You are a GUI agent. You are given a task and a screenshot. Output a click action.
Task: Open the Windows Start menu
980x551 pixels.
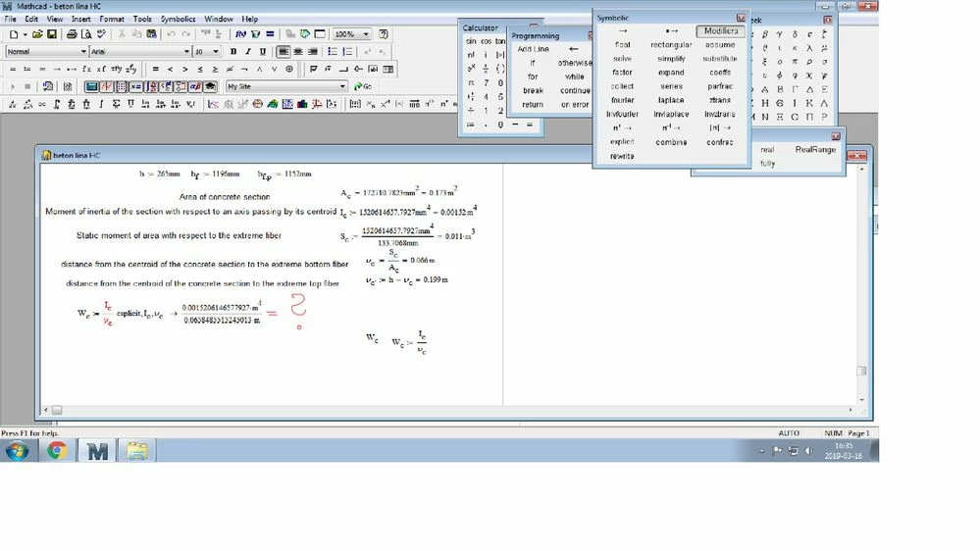pos(17,450)
